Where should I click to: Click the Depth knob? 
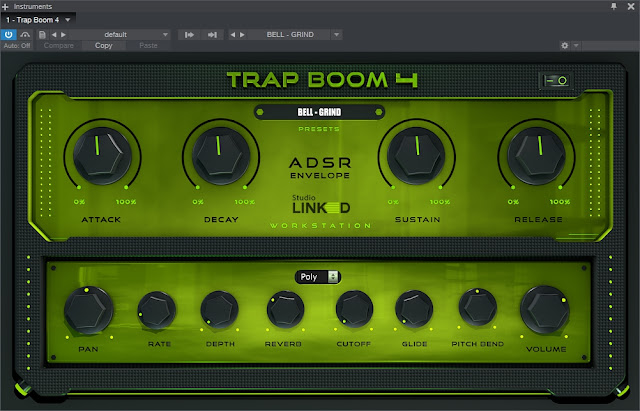tap(220, 310)
